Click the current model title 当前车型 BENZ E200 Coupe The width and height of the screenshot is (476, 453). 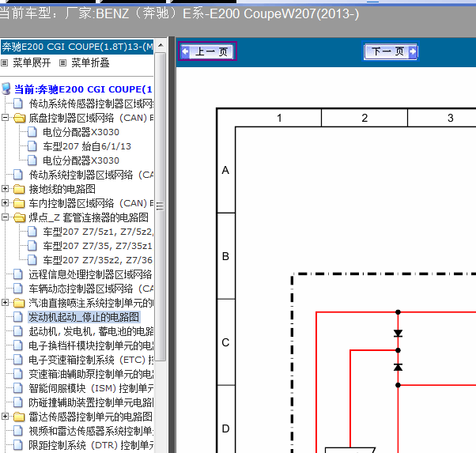(179, 13)
